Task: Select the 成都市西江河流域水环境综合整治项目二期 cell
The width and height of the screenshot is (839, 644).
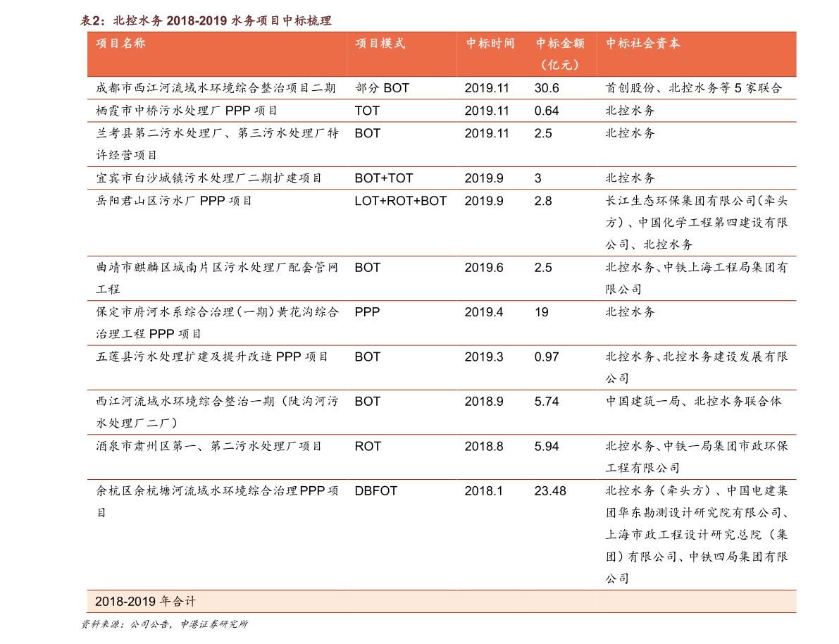Action: coord(216,88)
